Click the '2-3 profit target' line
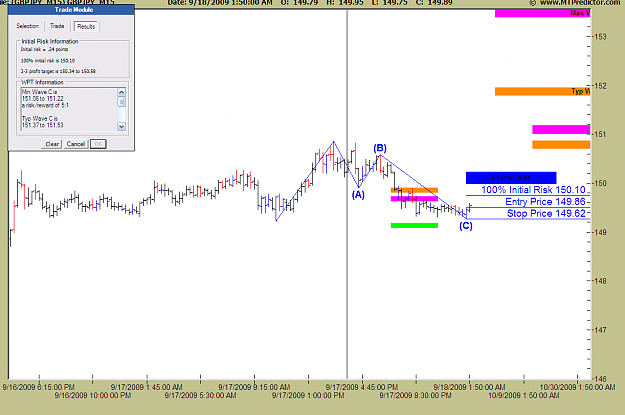Screen dimensions: 625x415 click(x=58, y=71)
